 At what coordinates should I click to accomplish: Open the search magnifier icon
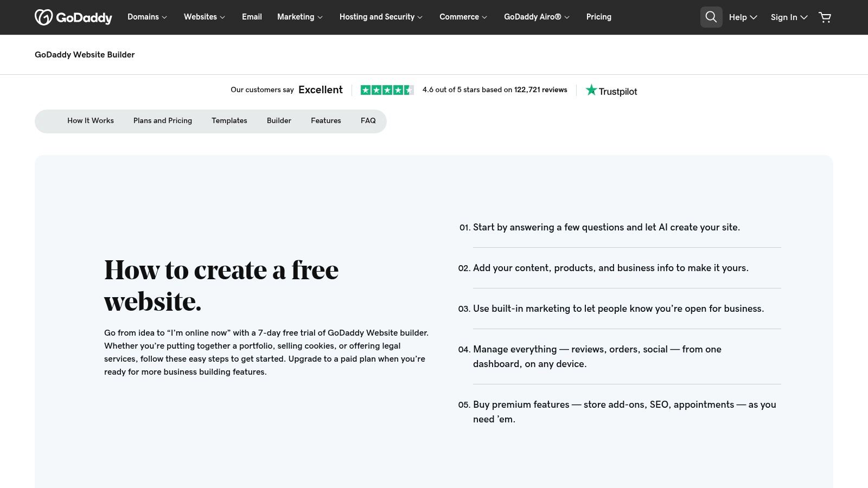(x=711, y=17)
